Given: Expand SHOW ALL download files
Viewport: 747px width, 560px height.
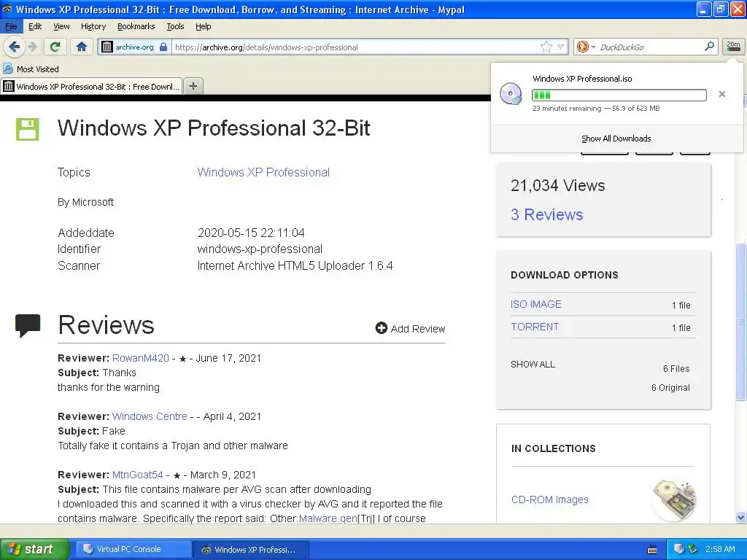Looking at the screenshot, I should click(533, 365).
